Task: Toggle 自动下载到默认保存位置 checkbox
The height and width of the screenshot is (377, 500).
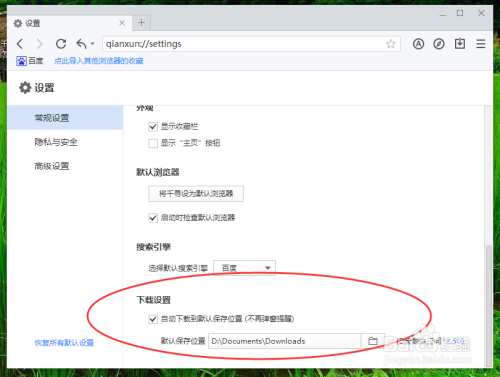Action: point(153,319)
